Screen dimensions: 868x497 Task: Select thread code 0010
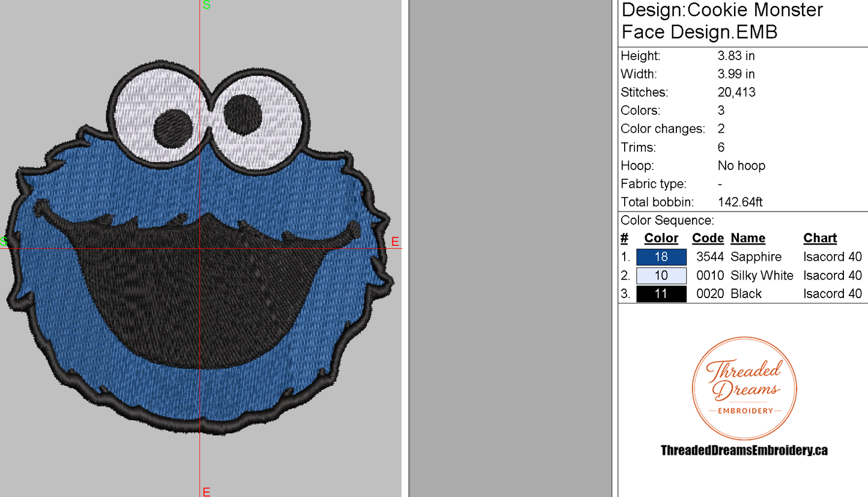[710, 276]
